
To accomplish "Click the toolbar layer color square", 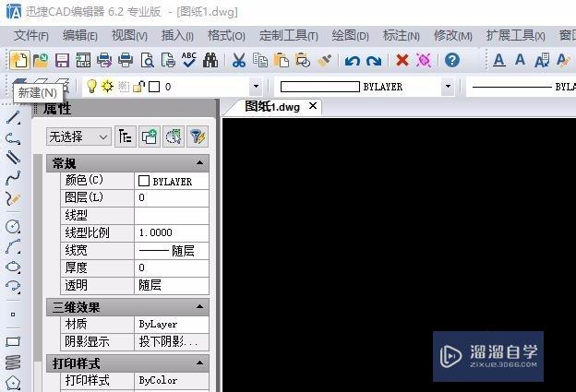I will tap(154, 87).
